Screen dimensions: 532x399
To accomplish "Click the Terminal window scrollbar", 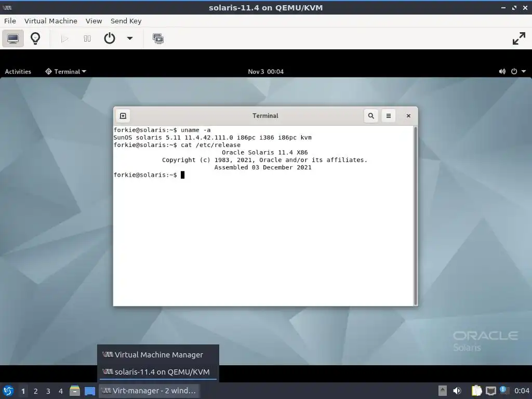I will [x=415, y=216].
